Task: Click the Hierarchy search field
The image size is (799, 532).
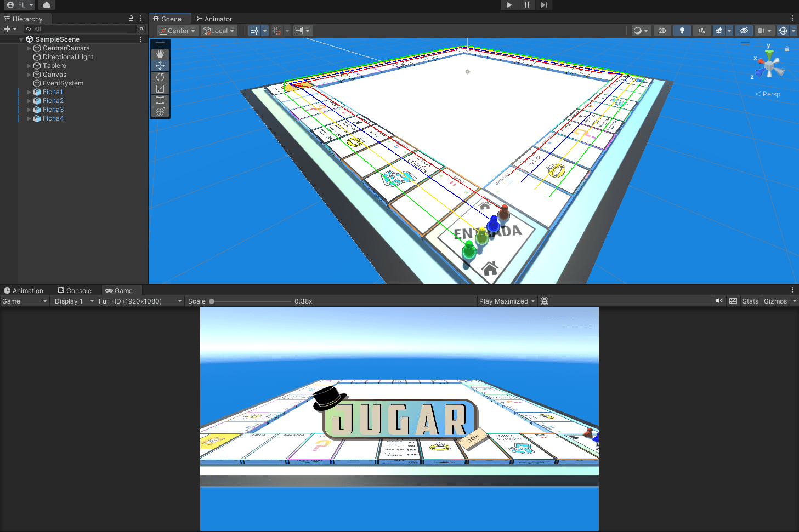Action: 80,29
